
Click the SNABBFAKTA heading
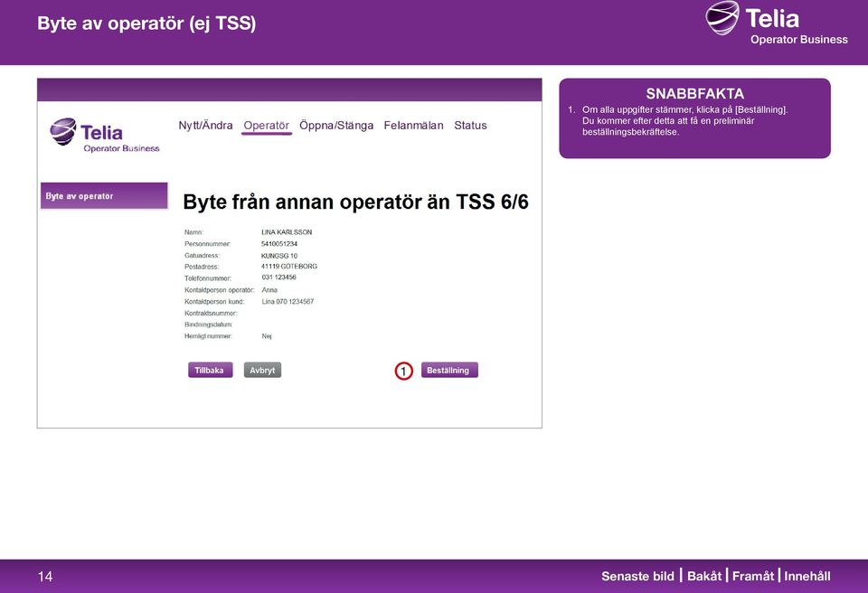pos(694,94)
